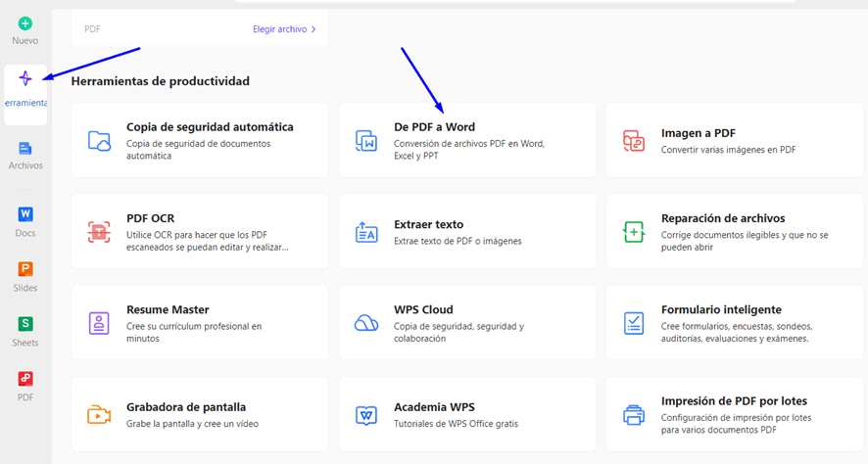The image size is (868, 464).
Task: Click the De PDF a Word icon
Action: [x=366, y=140]
